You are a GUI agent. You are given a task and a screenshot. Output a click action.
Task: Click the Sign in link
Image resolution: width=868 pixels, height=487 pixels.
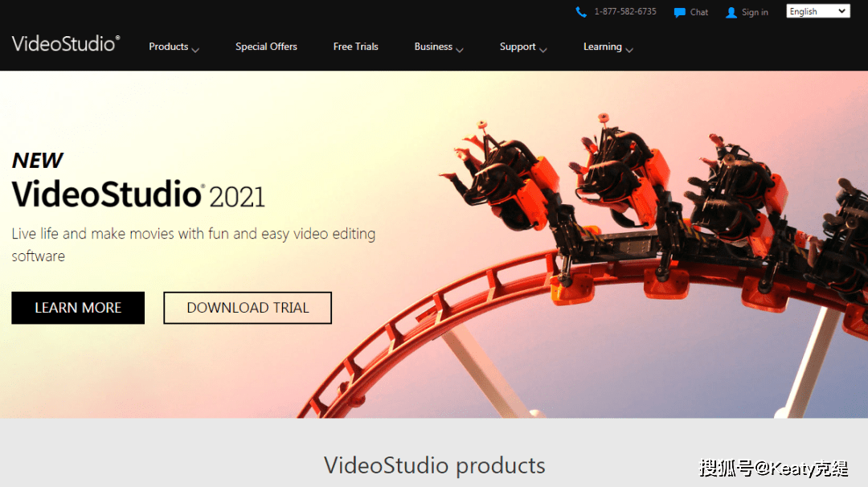click(755, 12)
